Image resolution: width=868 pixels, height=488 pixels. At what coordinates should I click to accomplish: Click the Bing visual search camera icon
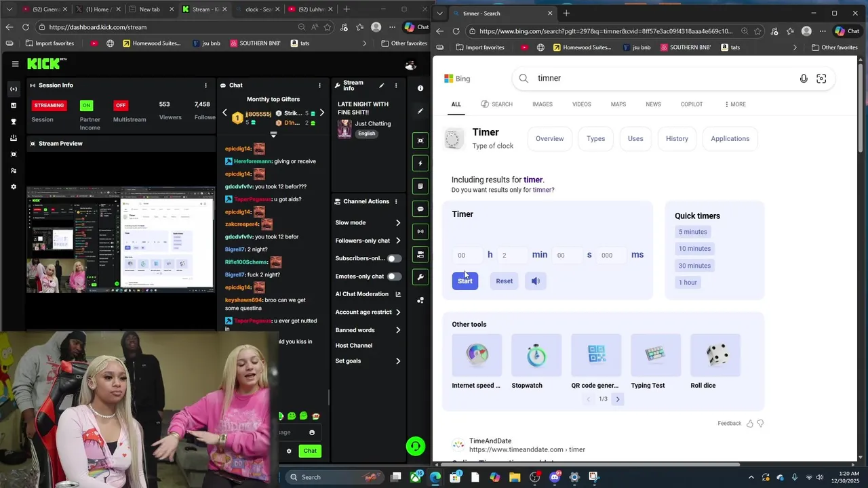point(821,79)
